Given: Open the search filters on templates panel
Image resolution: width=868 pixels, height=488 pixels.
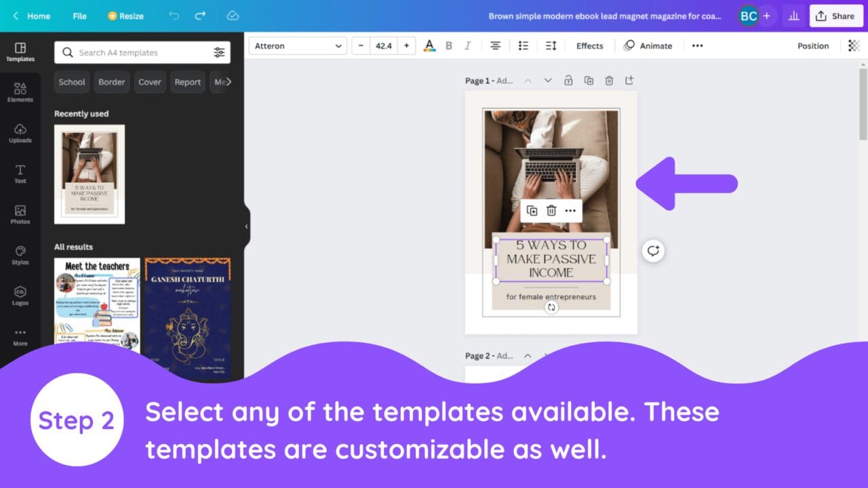Looking at the screenshot, I should click(x=219, y=52).
